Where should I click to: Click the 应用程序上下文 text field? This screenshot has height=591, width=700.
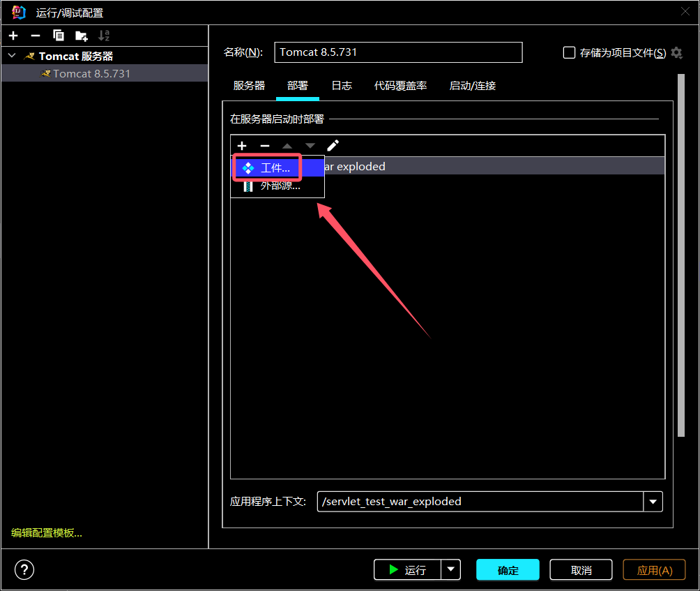(x=480, y=502)
